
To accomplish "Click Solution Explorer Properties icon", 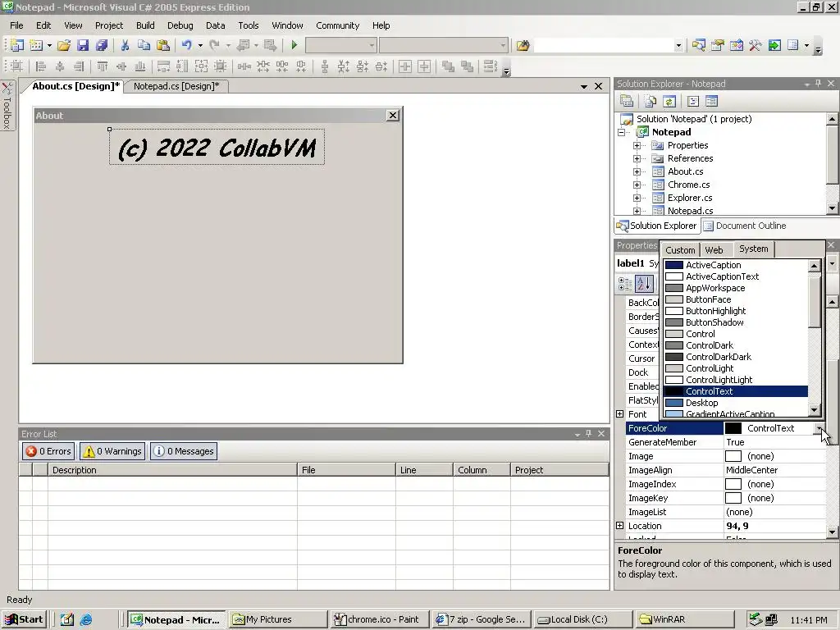I will (627, 101).
